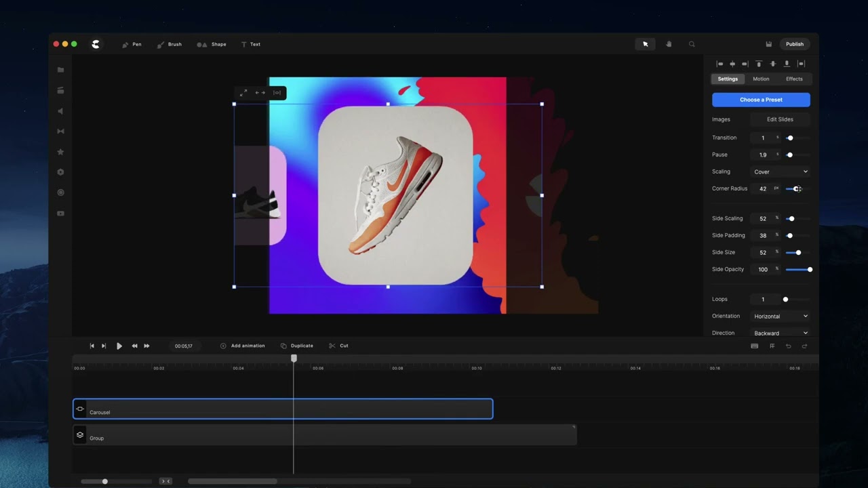Select the Pen tool
Screen dimensions: 868x488
pos(132,44)
